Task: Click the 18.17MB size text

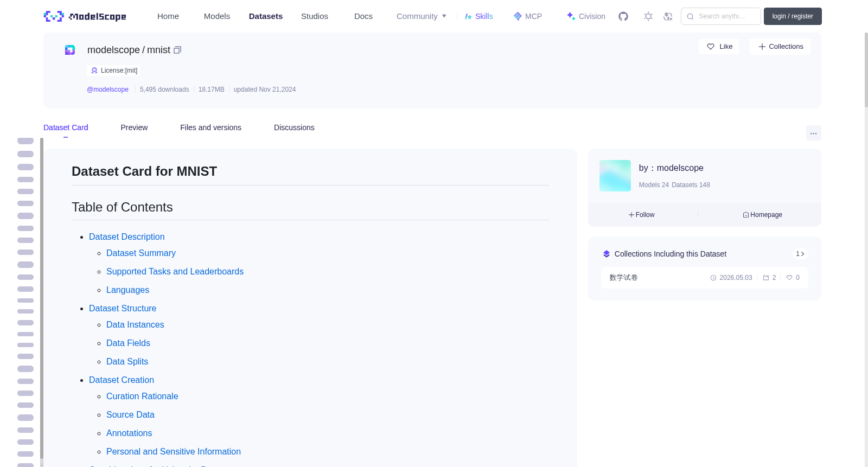Action: [211, 89]
